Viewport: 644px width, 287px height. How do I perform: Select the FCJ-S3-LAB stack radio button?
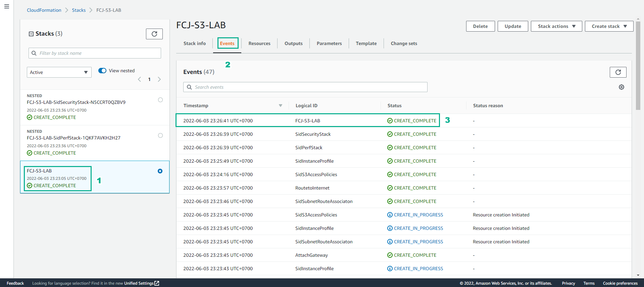click(160, 171)
